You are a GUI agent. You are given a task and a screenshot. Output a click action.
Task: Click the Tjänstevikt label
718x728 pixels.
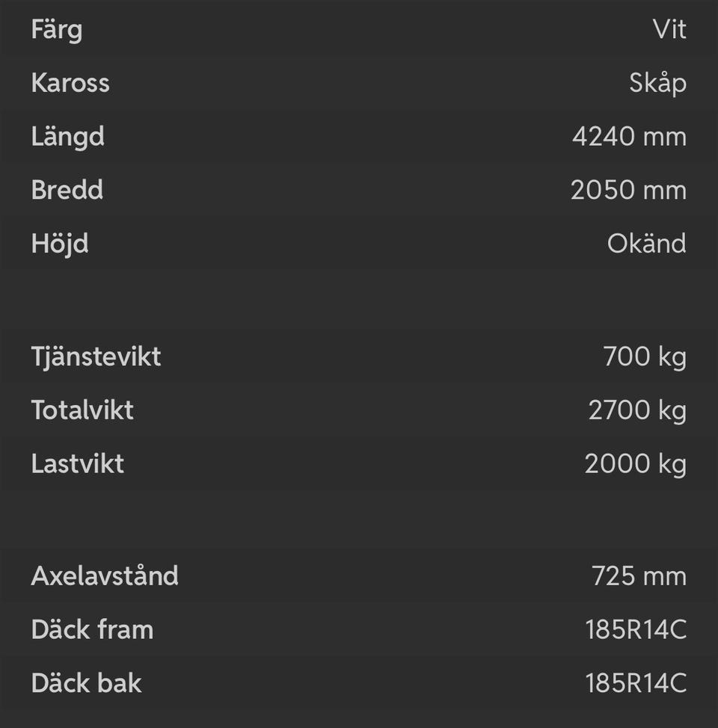tap(96, 357)
